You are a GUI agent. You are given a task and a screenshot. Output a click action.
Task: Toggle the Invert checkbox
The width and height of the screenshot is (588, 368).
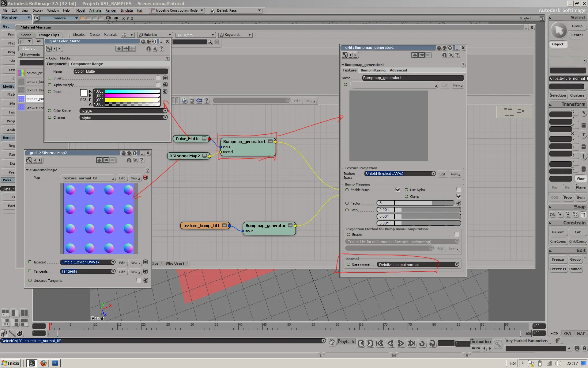click(158, 78)
